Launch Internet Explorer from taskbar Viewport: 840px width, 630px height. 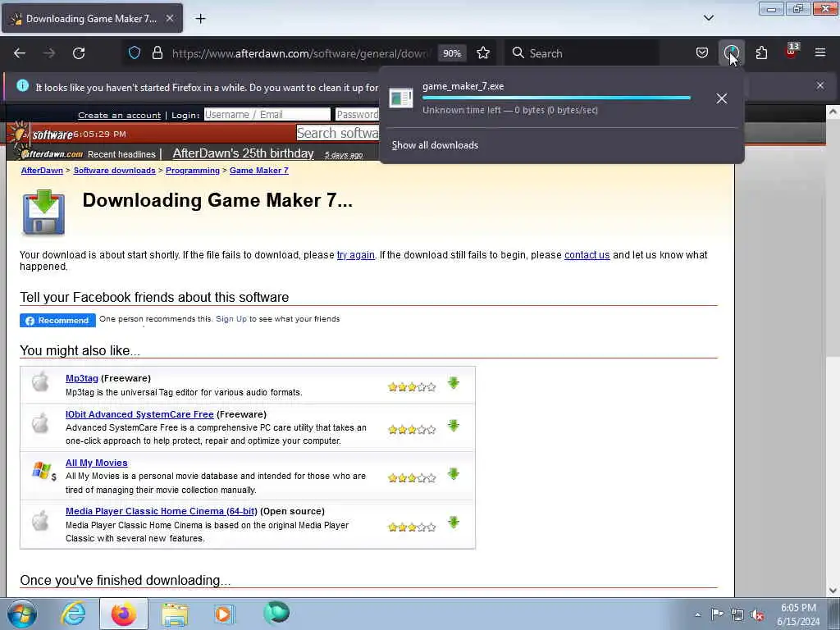(73, 614)
